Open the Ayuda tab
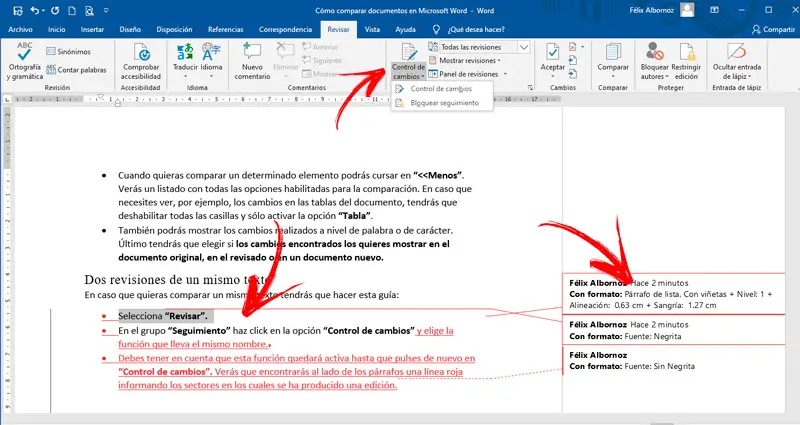The height and width of the screenshot is (425, 800). (405, 30)
